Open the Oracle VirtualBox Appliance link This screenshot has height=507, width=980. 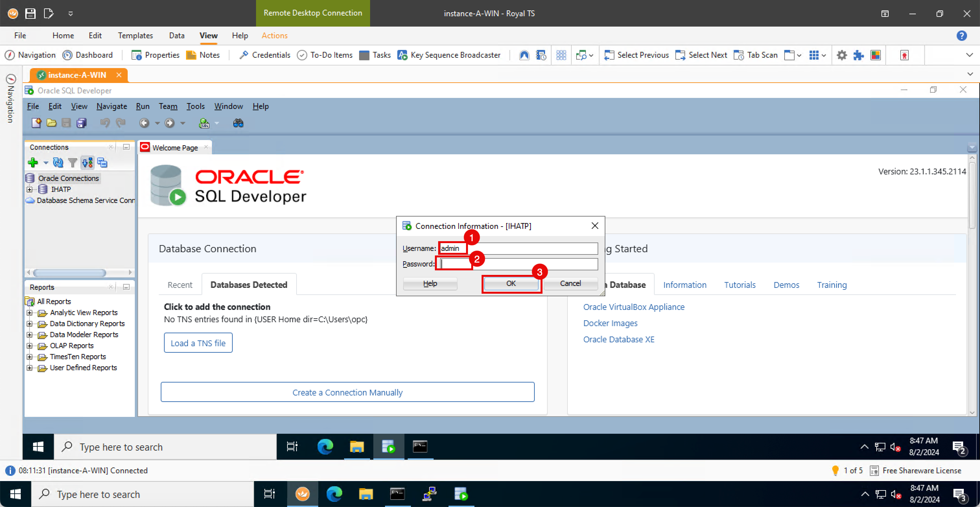(634, 307)
